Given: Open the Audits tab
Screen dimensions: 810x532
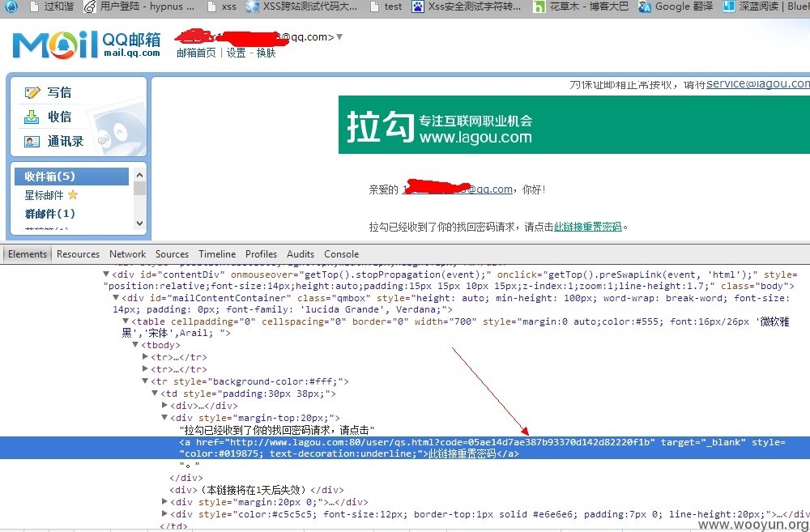Looking at the screenshot, I should (x=301, y=254).
